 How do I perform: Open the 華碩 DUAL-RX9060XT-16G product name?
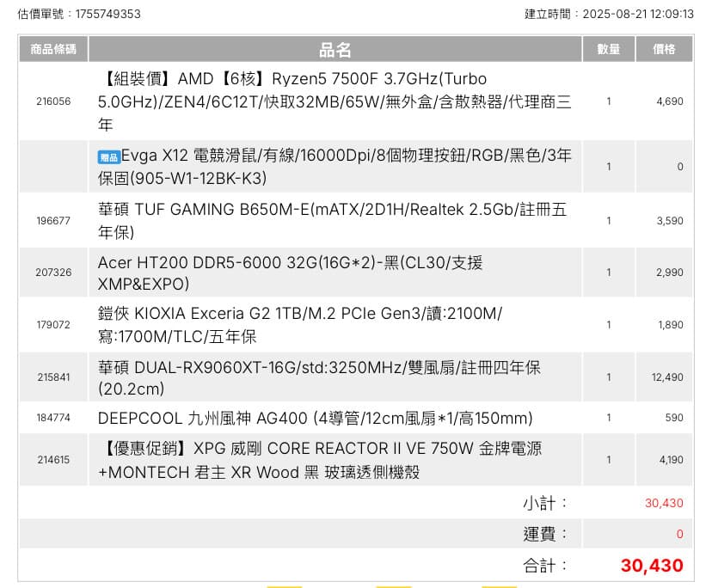[319, 377]
